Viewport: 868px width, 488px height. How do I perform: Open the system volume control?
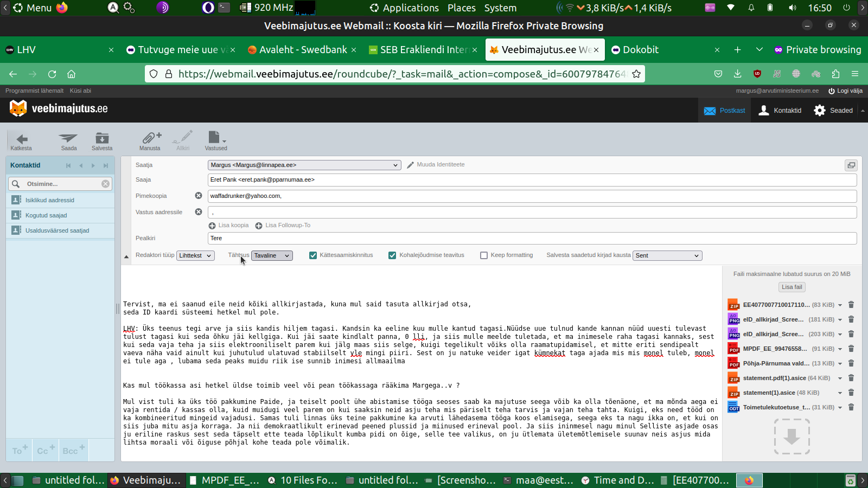(x=793, y=8)
